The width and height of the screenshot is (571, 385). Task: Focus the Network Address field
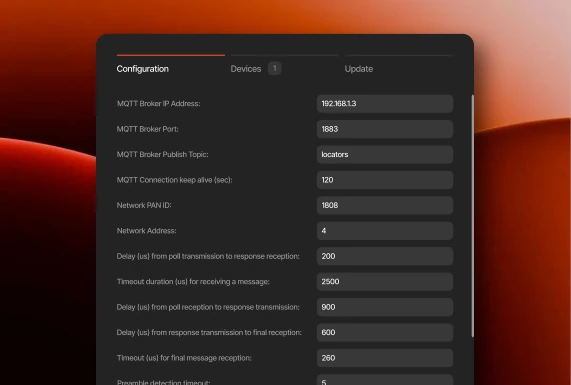click(x=385, y=231)
